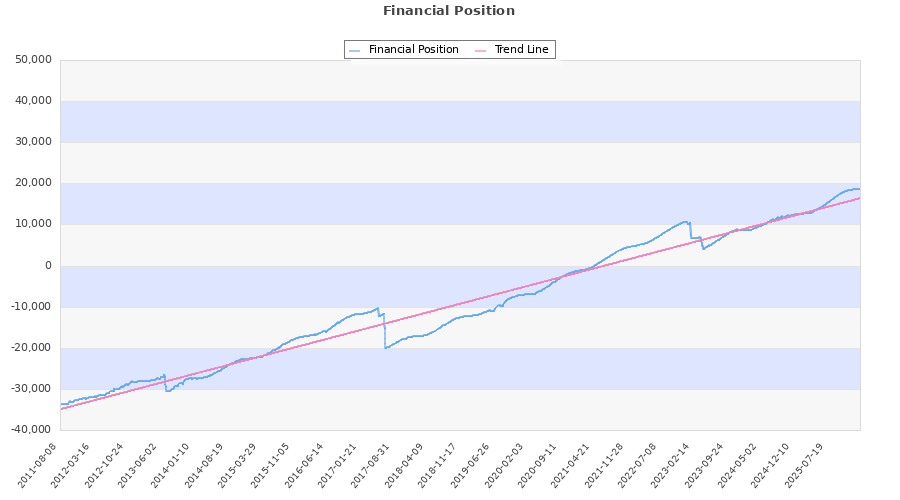Click the 2014-01-10 x-axis date label
Screen dimensions: 900x500
click(x=173, y=462)
